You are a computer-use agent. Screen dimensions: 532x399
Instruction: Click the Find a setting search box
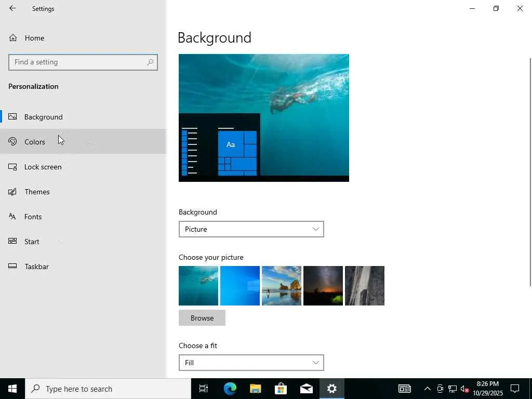coord(83,62)
